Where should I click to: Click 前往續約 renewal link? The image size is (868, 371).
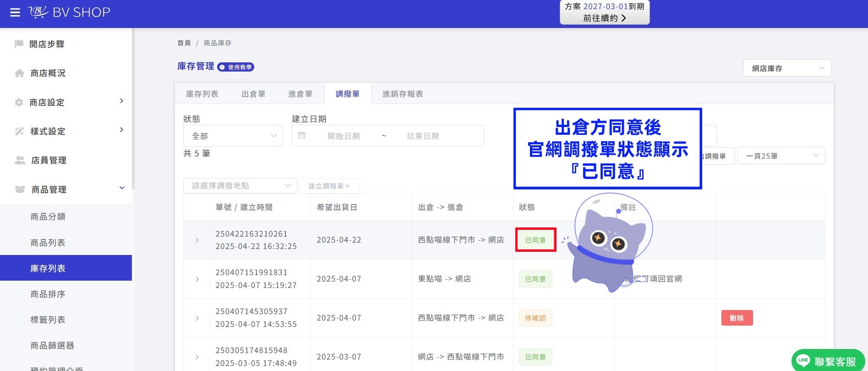tap(604, 18)
